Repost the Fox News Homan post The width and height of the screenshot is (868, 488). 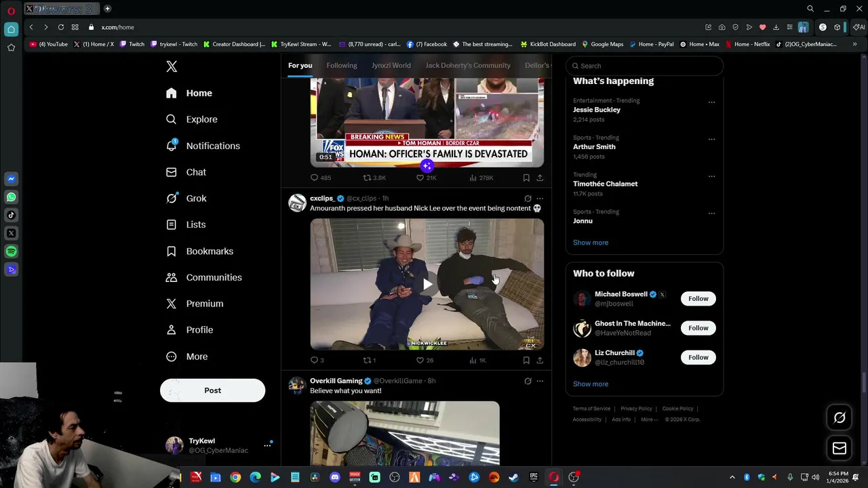click(x=367, y=178)
